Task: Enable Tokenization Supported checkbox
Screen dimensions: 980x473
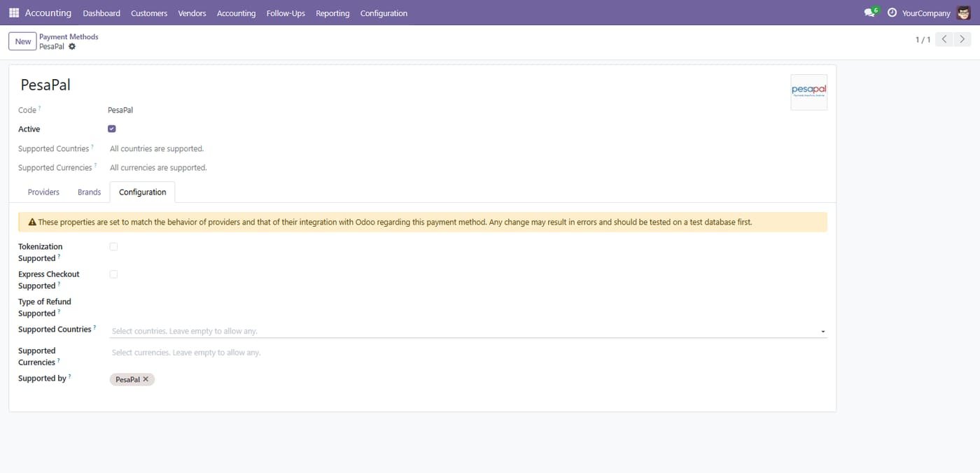Action: coord(113,246)
